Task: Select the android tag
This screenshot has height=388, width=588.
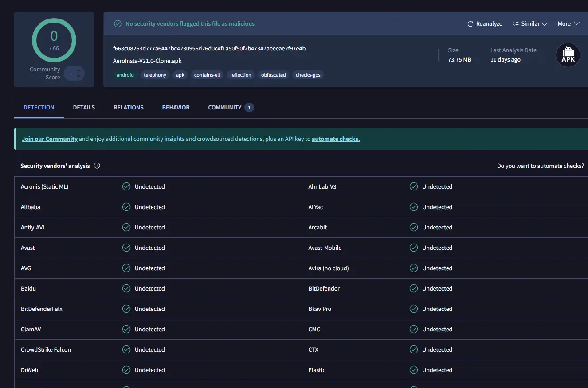Action: [x=125, y=75]
